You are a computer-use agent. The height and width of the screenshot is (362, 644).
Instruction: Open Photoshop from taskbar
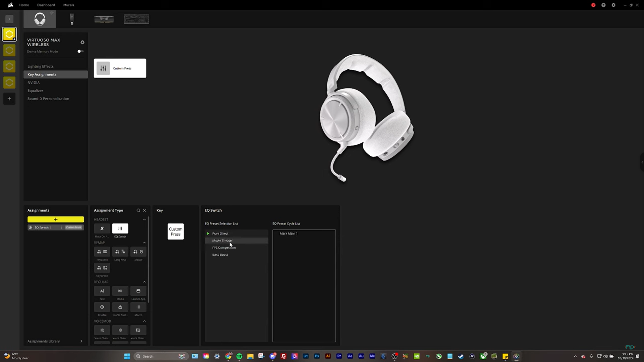coord(317,356)
